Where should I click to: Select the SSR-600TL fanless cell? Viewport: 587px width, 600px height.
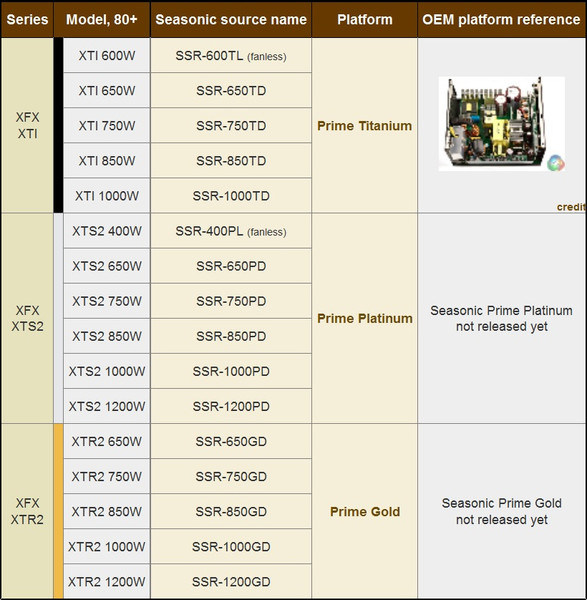pyautogui.click(x=231, y=56)
